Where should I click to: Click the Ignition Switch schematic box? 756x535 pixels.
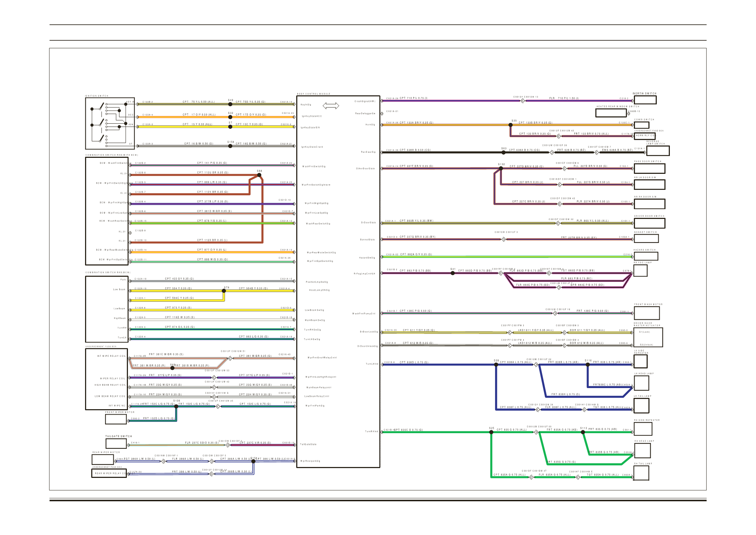pyautogui.click(x=110, y=123)
